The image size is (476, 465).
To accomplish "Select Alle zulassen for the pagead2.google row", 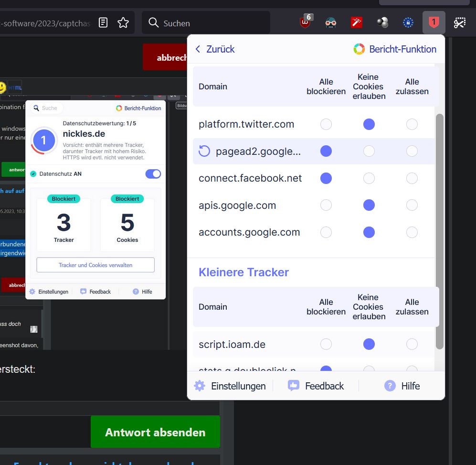I will pos(412,151).
